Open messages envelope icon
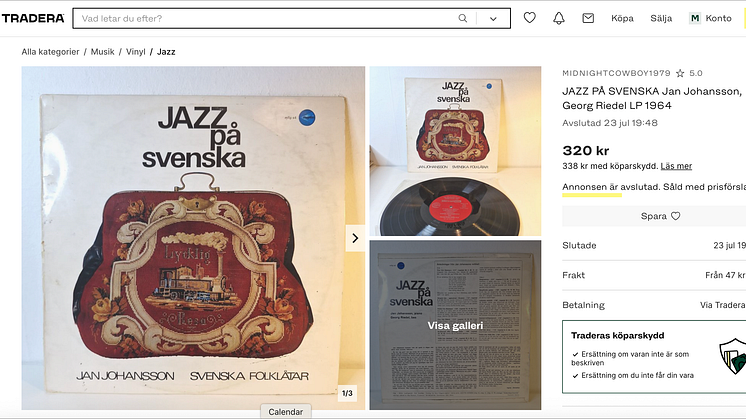746x419 pixels. [x=588, y=18]
